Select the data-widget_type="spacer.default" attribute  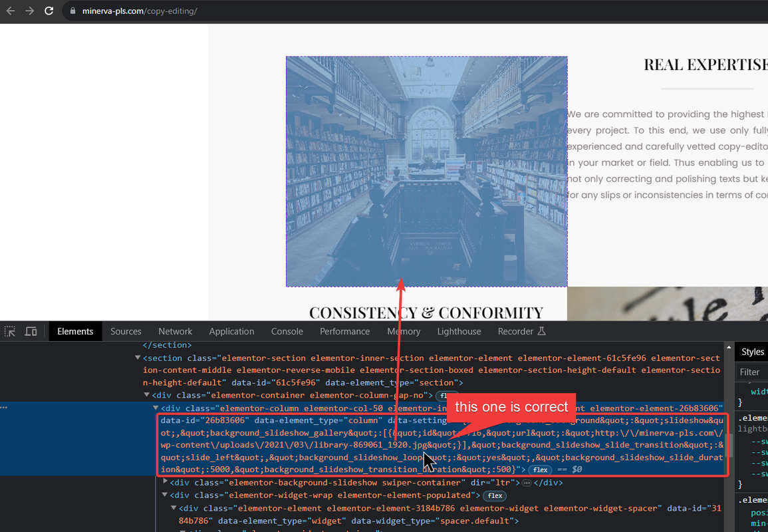432,521
